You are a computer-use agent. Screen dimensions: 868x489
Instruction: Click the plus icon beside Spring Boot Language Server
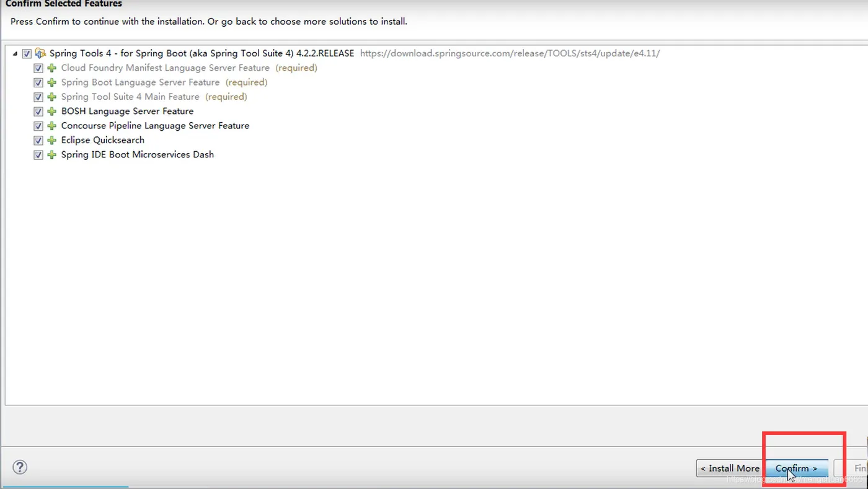tap(51, 82)
